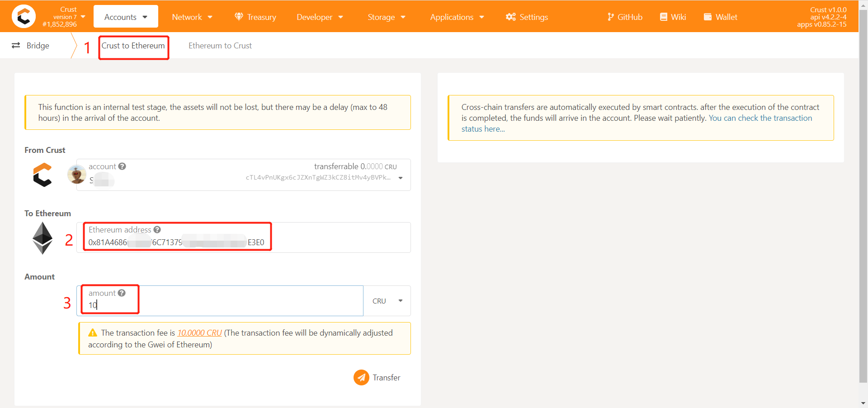Open the Wallet link

720,17
